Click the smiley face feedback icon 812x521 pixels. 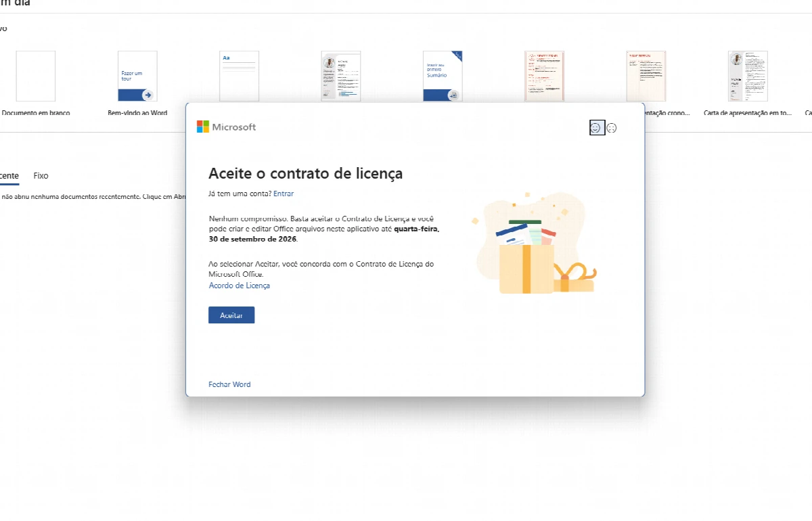(595, 127)
